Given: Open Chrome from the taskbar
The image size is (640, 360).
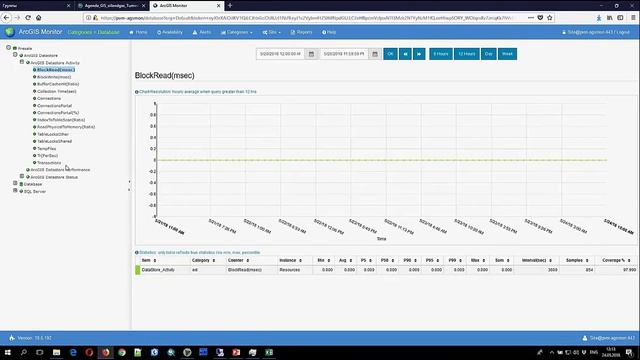Looking at the screenshot, I should click(x=122, y=352).
